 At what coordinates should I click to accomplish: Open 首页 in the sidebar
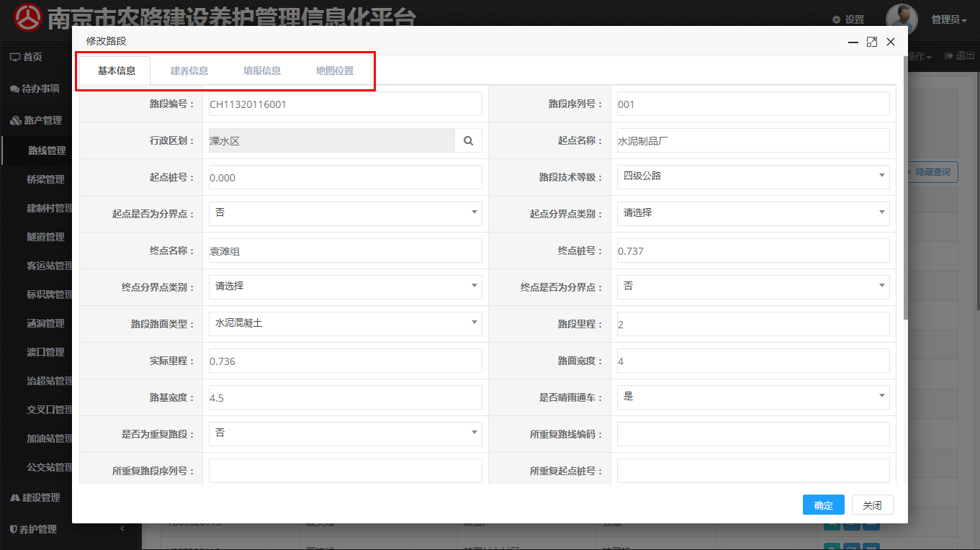tap(26, 57)
